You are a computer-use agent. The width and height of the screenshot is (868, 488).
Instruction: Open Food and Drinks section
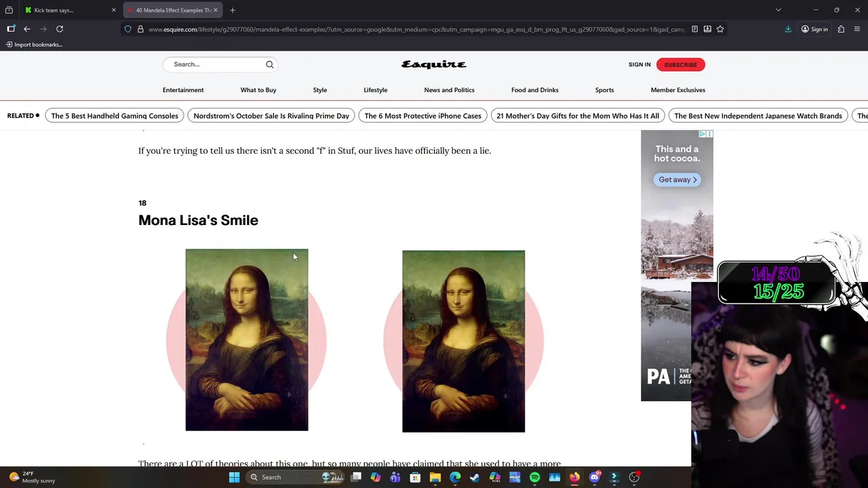coord(535,90)
